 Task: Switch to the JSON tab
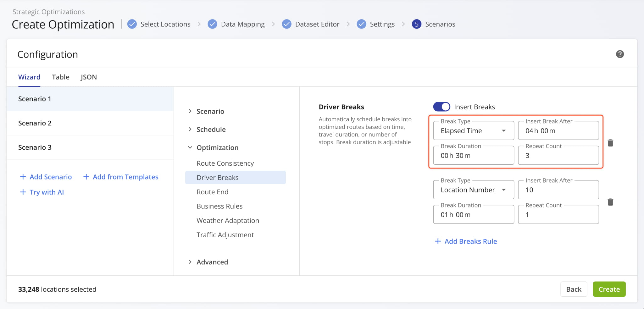[88, 77]
